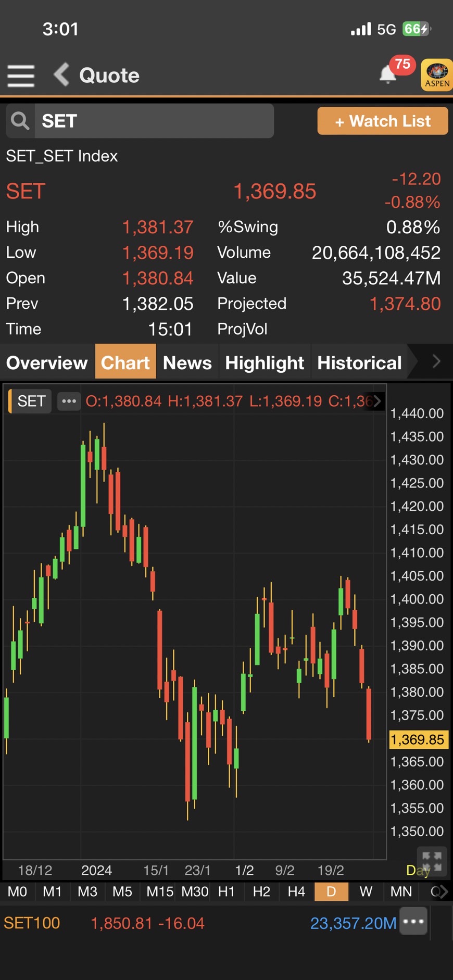
Task: Tap the %Swing value 0.88%
Action: (x=413, y=227)
